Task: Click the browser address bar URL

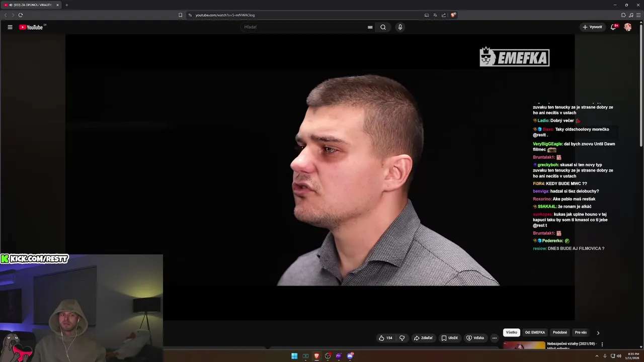Action: [225, 15]
